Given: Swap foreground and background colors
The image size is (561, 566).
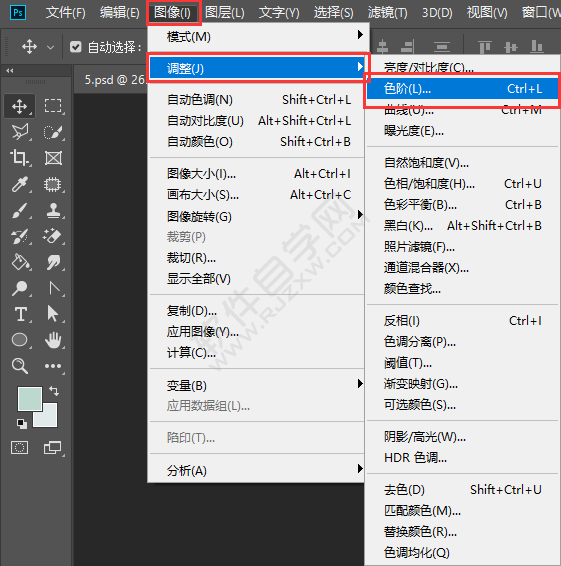Looking at the screenshot, I should click(54, 391).
